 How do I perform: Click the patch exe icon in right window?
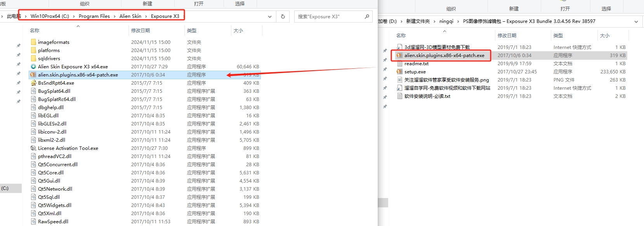399,55
